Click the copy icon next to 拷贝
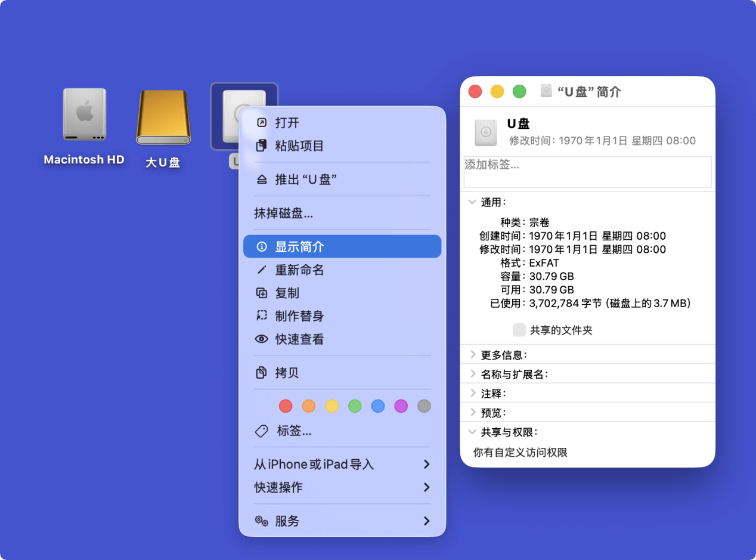This screenshot has width=756, height=560. tap(262, 372)
